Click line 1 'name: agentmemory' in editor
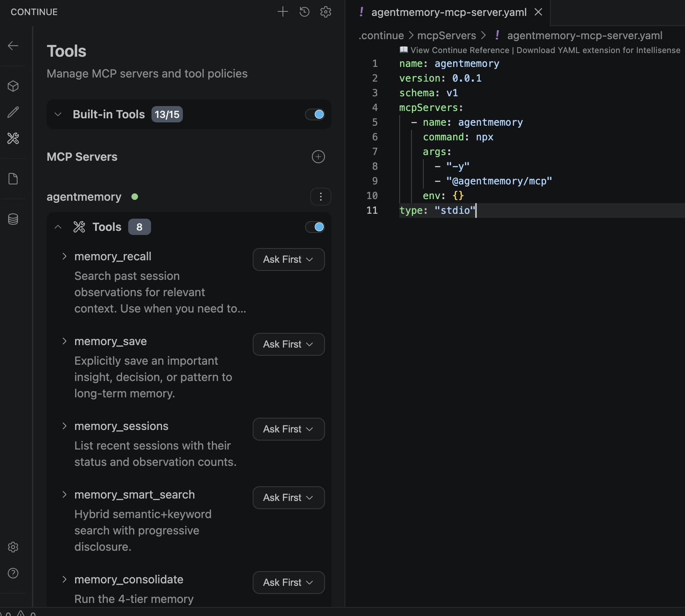 449,64
